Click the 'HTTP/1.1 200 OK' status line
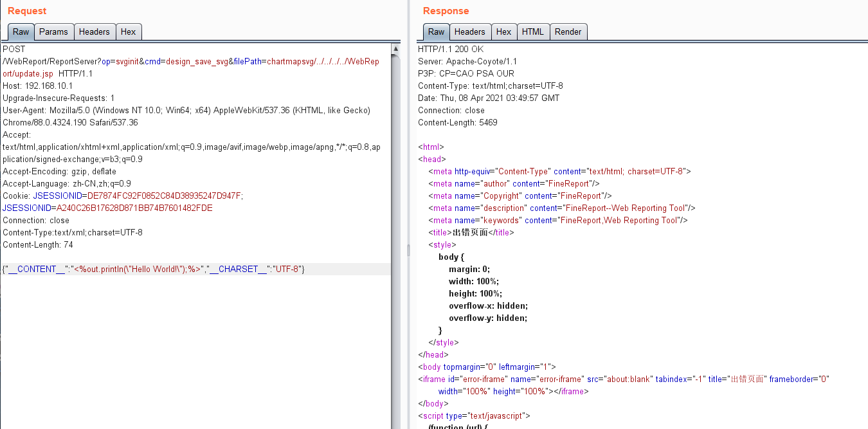This screenshot has height=429, width=868. [x=451, y=49]
